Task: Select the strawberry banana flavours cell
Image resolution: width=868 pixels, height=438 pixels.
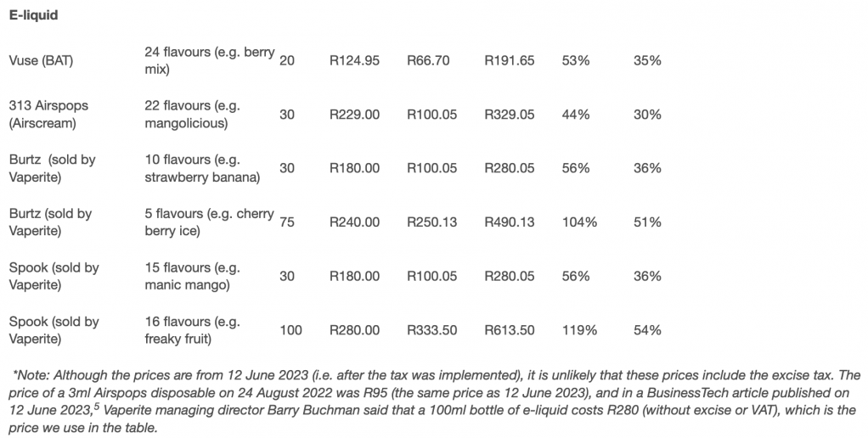Action: pyautogui.click(x=203, y=168)
